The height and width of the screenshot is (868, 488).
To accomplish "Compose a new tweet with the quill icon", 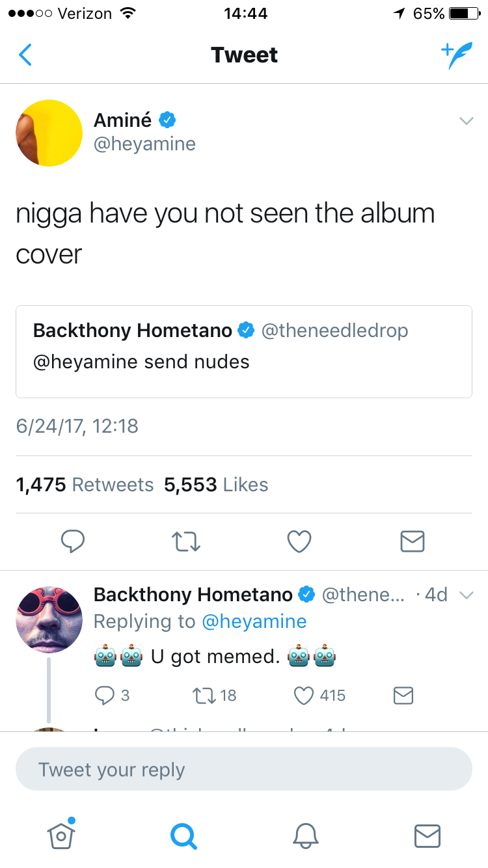I will click(455, 55).
